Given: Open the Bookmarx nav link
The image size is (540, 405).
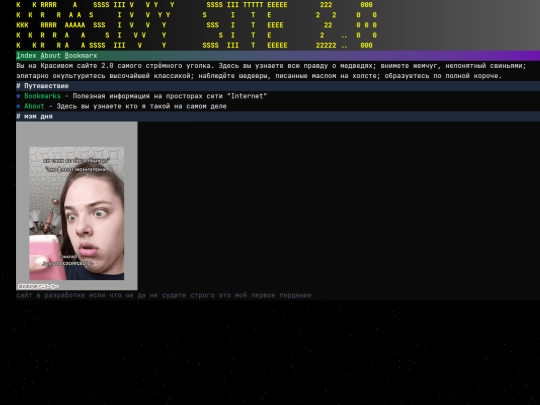Looking at the screenshot, I should pos(81,56).
